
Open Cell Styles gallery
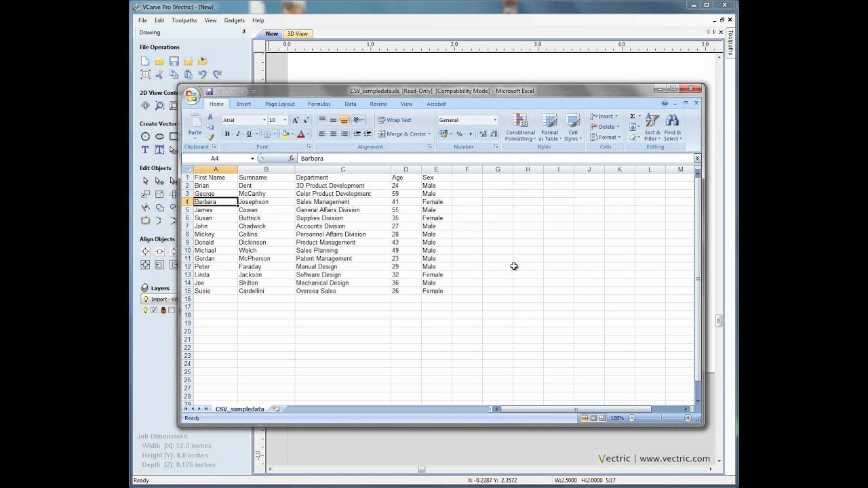573,127
